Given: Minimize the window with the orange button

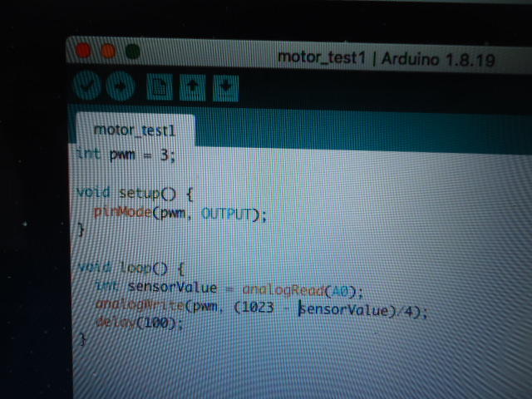Looking at the screenshot, I should pos(109,52).
